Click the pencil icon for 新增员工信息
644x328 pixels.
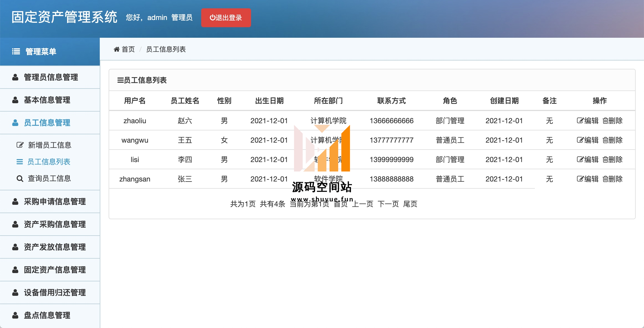[20, 145]
